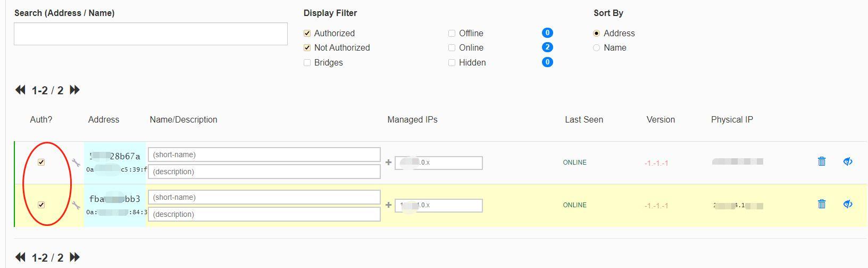
Task: Uncheck the Authorized display filter
Action: (x=307, y=34)
